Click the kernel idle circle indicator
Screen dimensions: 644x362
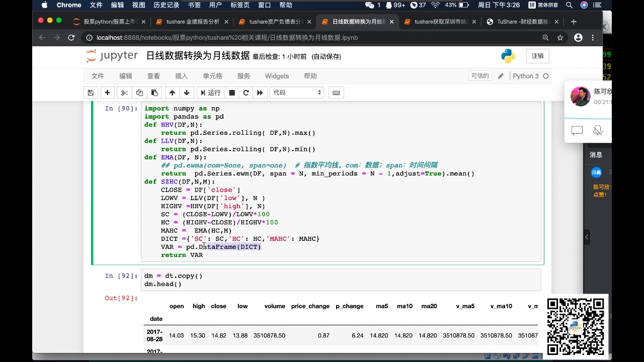click(x=546, y=76)
